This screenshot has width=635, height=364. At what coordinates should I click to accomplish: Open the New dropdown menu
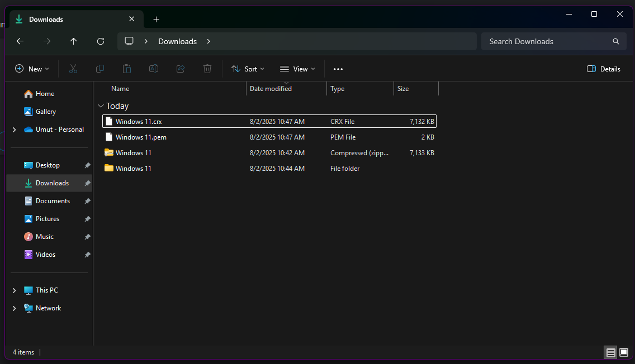(x=32, y=69)
